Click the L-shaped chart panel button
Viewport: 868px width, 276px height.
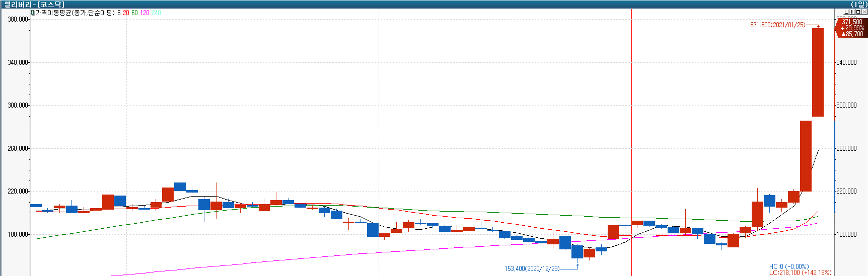coord(847,12)
